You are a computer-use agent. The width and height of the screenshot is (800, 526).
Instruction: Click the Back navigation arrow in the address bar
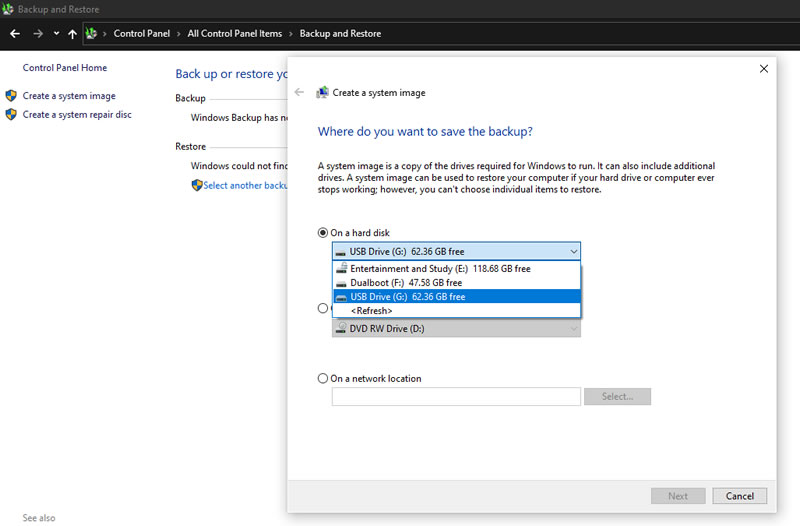[15, 34]
